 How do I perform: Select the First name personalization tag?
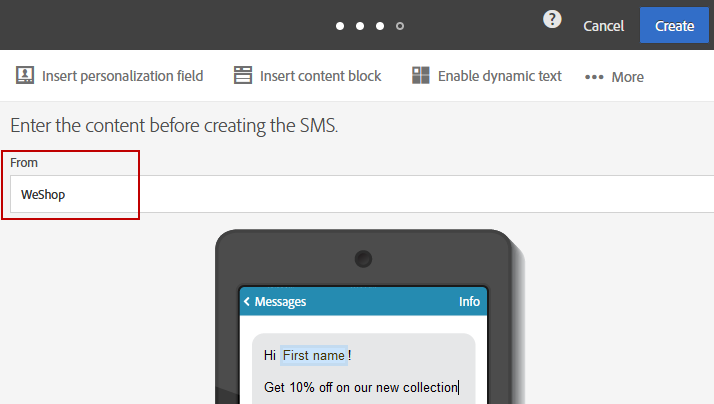[x=314, y=355]
